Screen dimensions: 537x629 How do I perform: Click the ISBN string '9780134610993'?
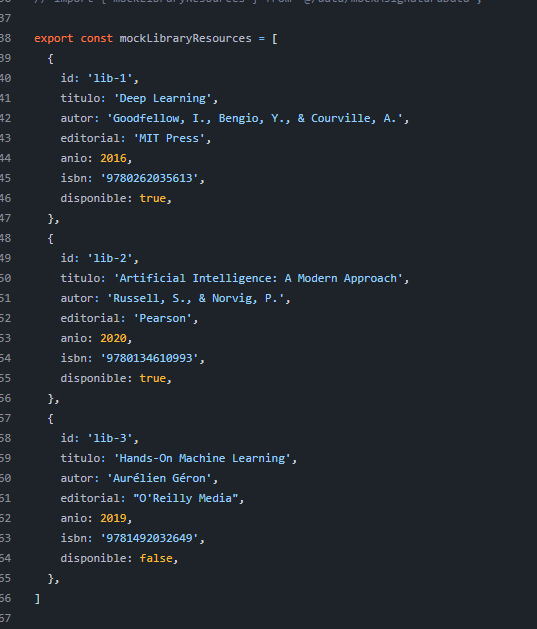point(149,358)
